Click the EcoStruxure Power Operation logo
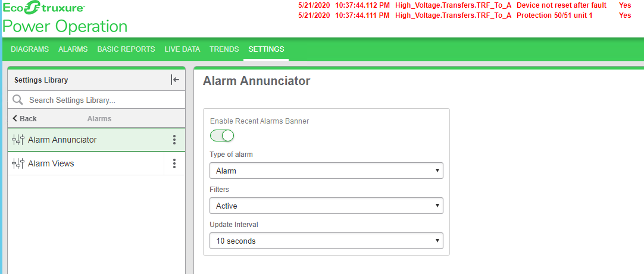Viewport: 644px width, 274px height. [x=65, y=18]
